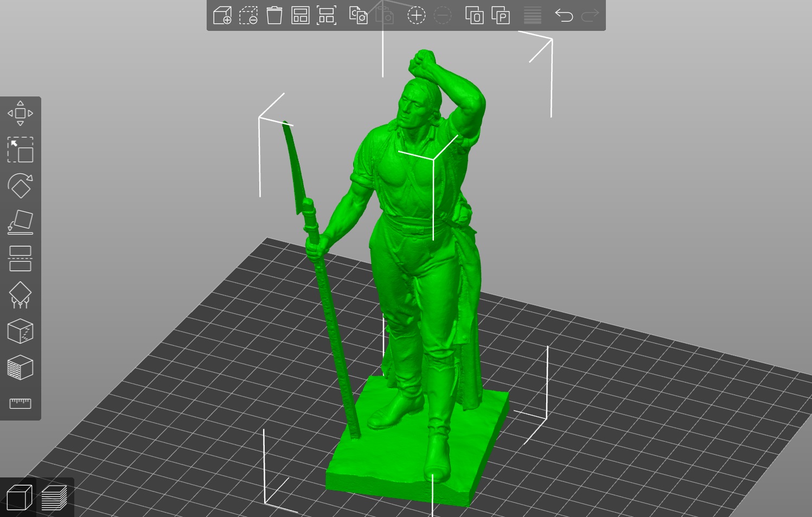This screenshot has width=812, height=517.
Task: Split the model to parts (P icon)
Action: pos(501,15)
